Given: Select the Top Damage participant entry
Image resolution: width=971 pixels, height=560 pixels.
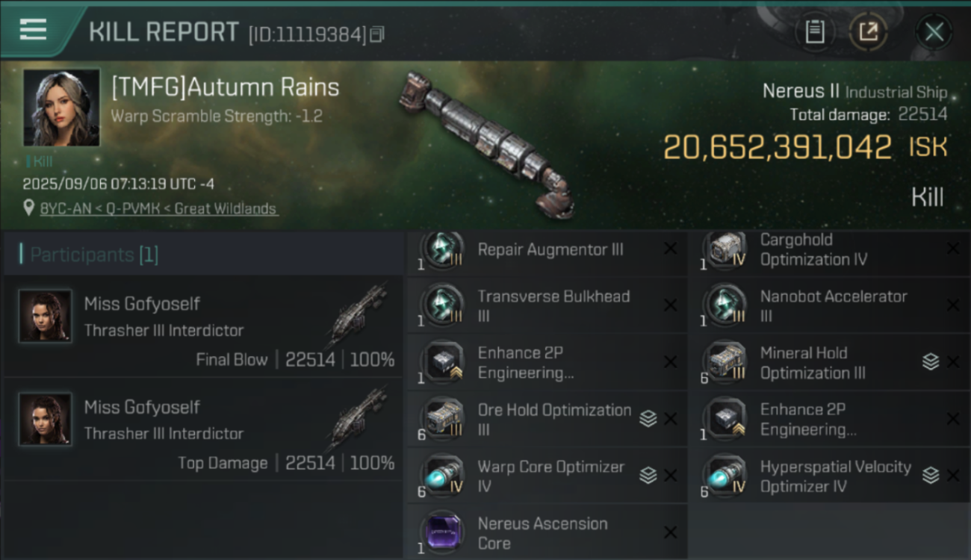Looking at the screenshot, I should [202, 429].
